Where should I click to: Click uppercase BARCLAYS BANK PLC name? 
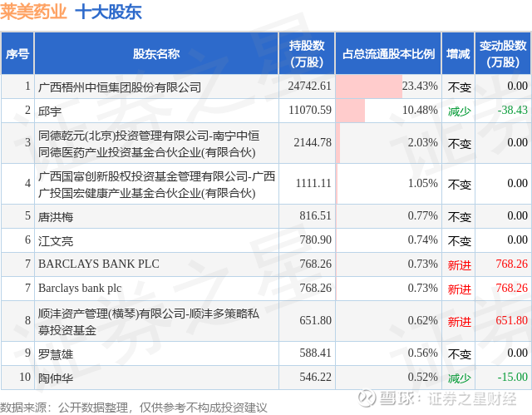(99, 264)
